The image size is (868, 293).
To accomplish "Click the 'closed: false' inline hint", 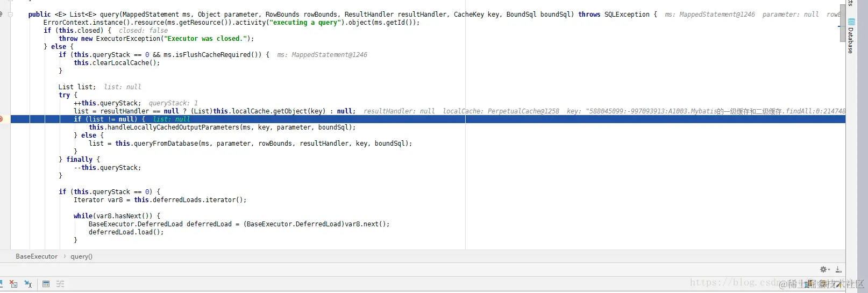I will (143, 31).
